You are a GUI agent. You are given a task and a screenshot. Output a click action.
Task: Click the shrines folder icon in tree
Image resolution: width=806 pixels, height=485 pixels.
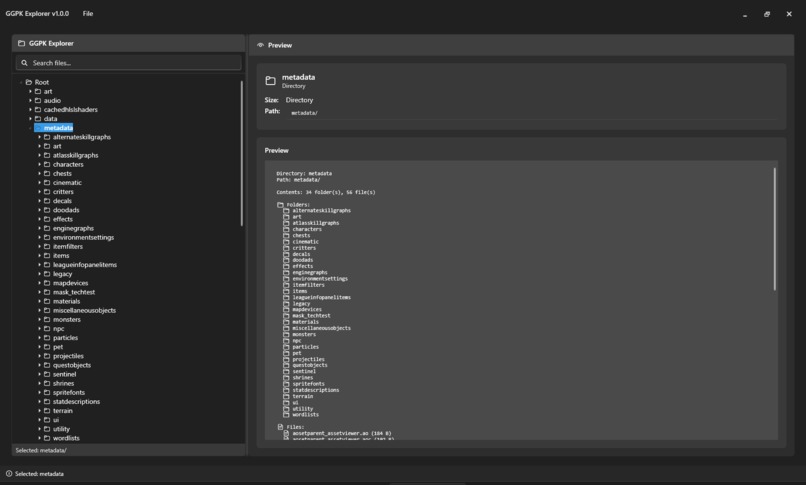pyautogui.click(x=47, y=383)
